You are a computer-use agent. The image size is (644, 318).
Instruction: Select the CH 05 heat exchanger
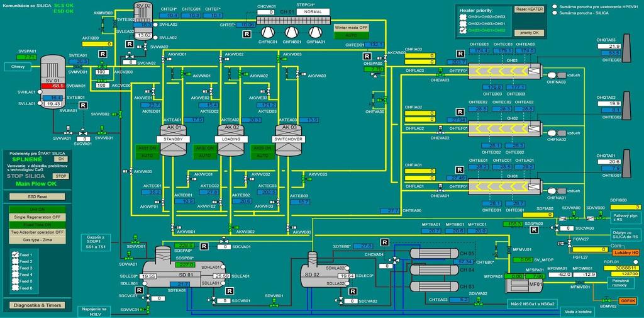[433, 253]
